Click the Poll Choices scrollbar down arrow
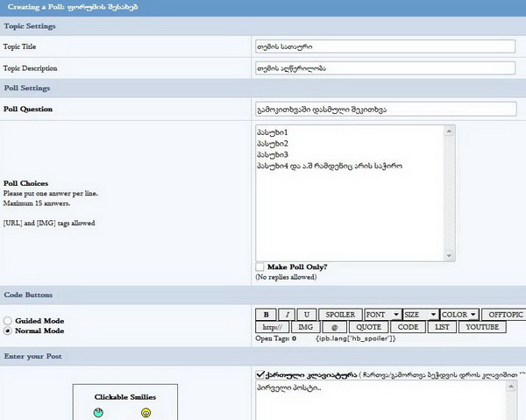The image size is (526, 420). pyautogui.click(x=449, y=256)
